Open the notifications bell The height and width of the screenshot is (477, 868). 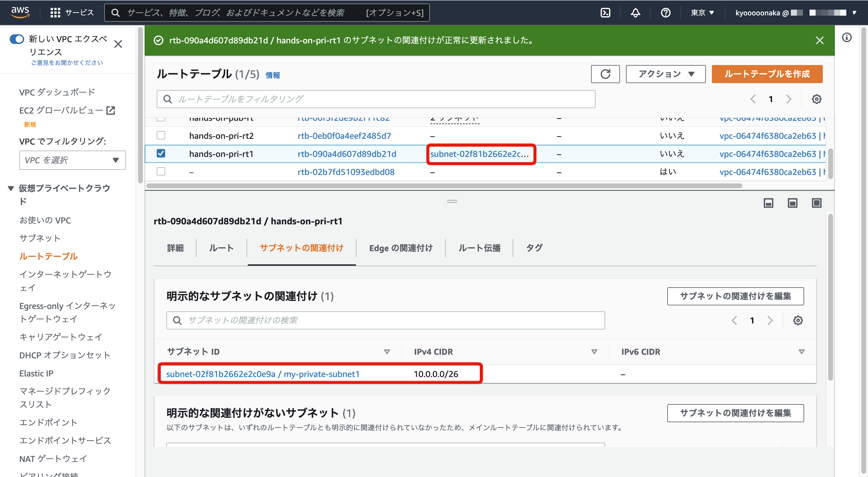[x=635, y=13]
